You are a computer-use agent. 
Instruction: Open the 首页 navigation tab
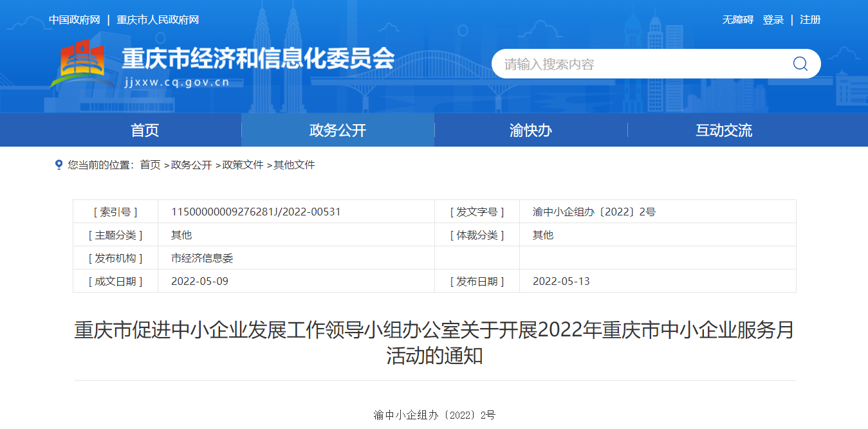[145, 131]
